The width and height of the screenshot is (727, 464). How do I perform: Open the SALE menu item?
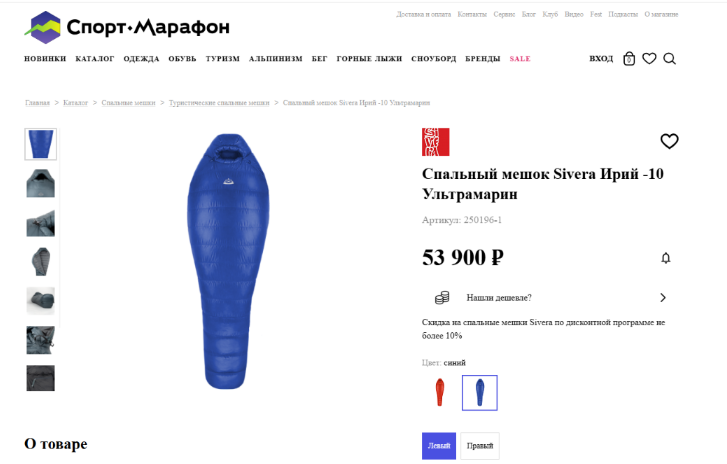coord(520,59)
